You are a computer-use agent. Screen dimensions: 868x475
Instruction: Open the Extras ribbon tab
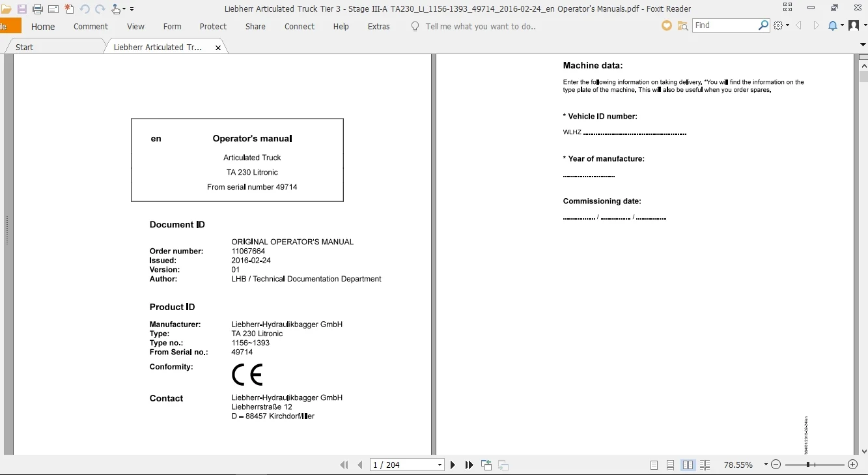(x=378, y=27)
